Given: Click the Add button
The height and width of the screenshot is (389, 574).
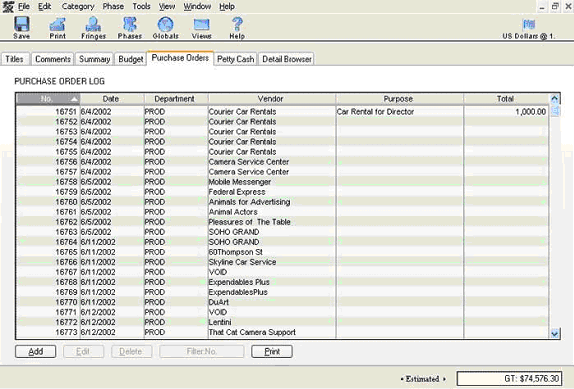Looking at the screenshot, I should pos(36,352).
